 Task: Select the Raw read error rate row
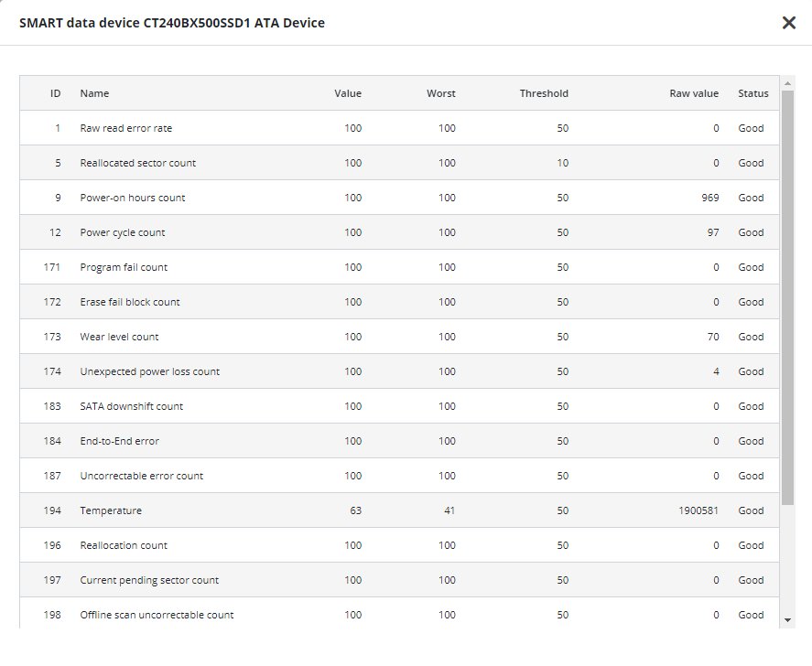click(x=125, y=128)
